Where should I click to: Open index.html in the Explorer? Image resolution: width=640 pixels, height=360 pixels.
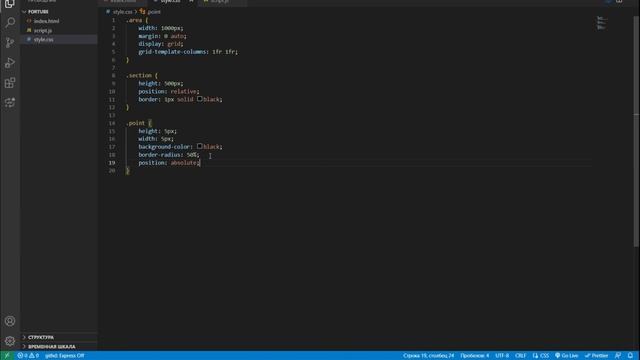46,21
